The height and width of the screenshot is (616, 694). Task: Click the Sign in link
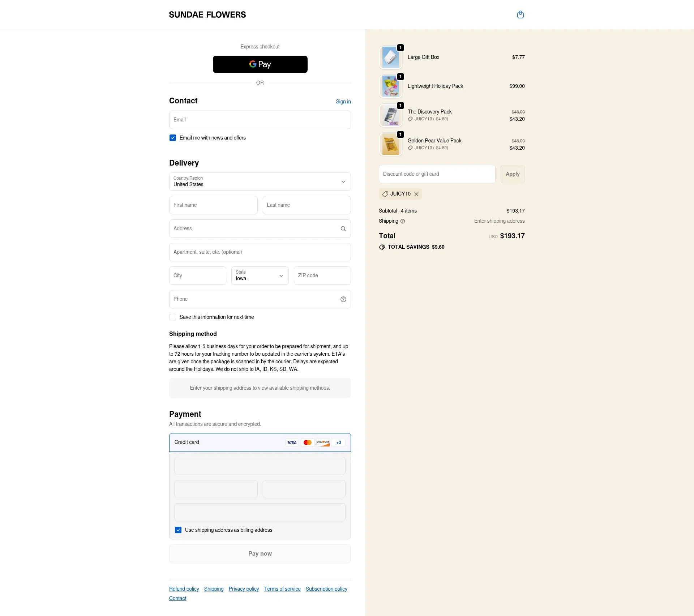[x=343, y=102]
